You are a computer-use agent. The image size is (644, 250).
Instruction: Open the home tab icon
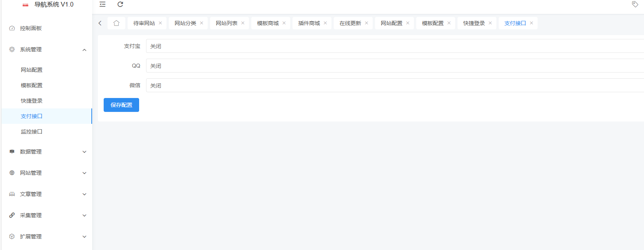point(116,23)
